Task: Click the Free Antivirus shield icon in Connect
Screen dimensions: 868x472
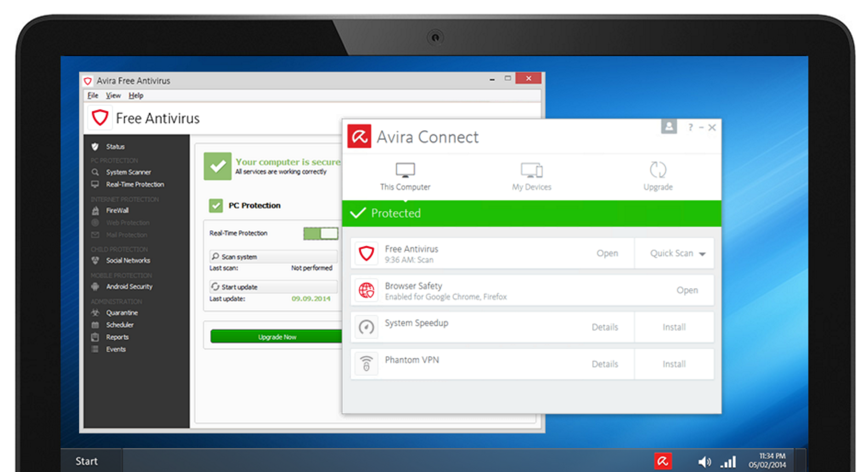Action: (366, 253)
